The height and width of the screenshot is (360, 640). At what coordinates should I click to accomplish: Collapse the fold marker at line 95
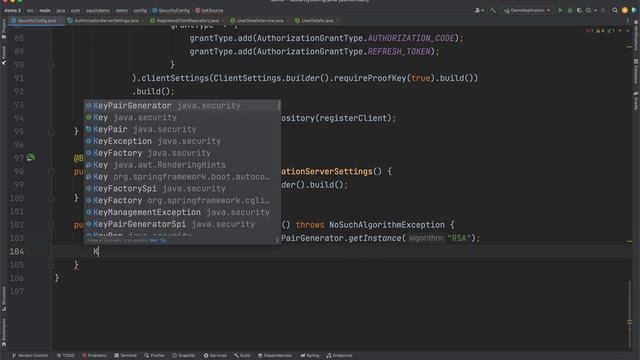pos(51,131)
